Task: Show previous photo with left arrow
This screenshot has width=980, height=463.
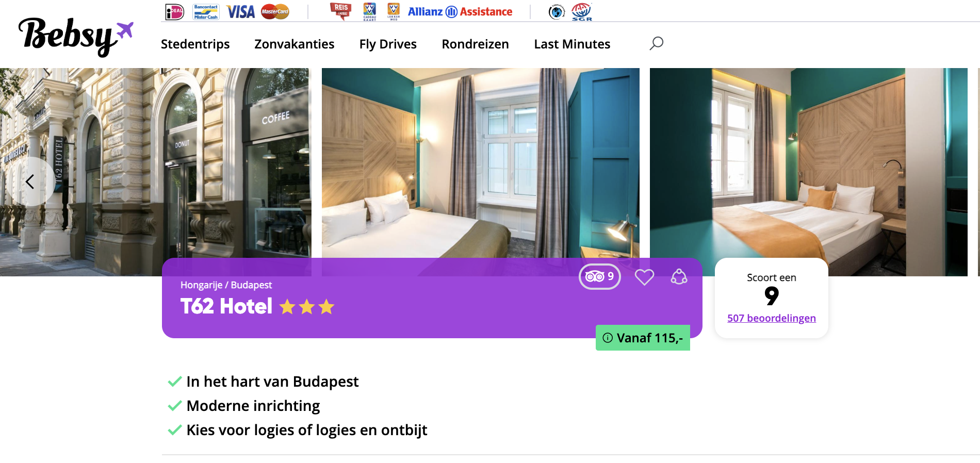Action: [x=30, y=181]
